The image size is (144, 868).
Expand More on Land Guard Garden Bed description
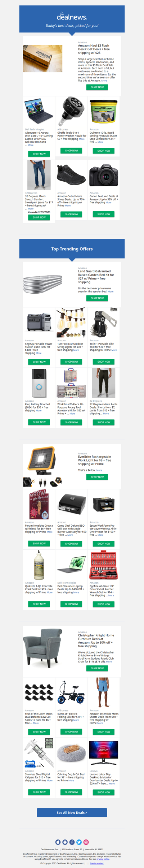(x=111, y=292)
